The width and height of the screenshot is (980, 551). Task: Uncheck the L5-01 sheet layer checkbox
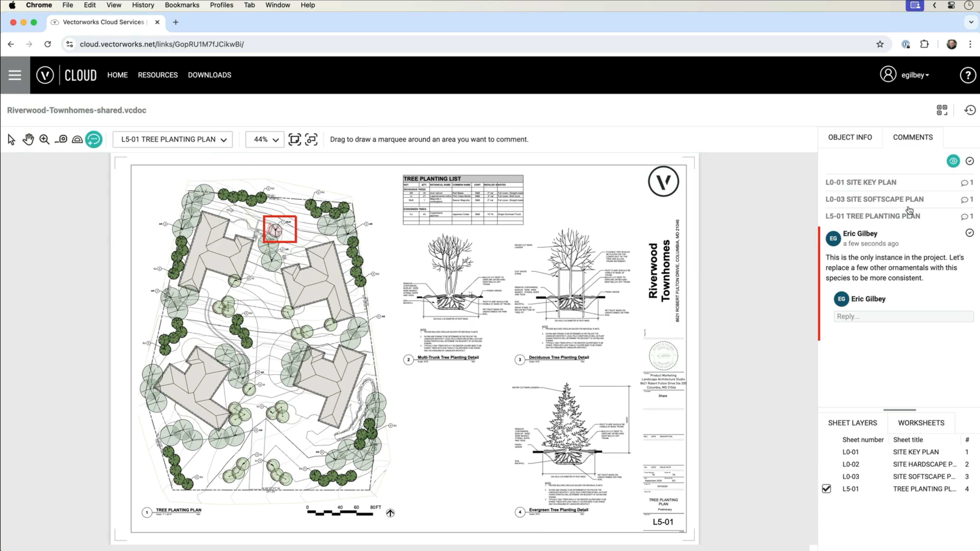pos(826,489)
